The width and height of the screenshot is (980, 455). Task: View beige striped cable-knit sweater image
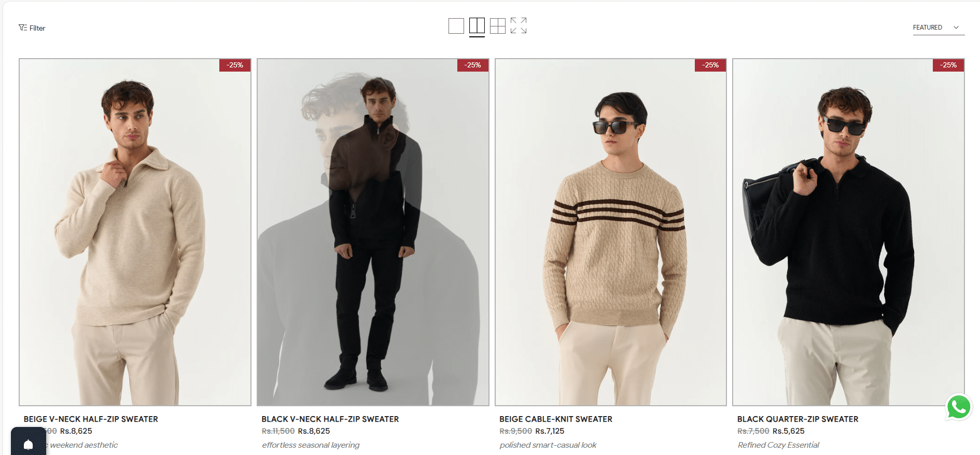pyautogui.click(x=611, y=232)
